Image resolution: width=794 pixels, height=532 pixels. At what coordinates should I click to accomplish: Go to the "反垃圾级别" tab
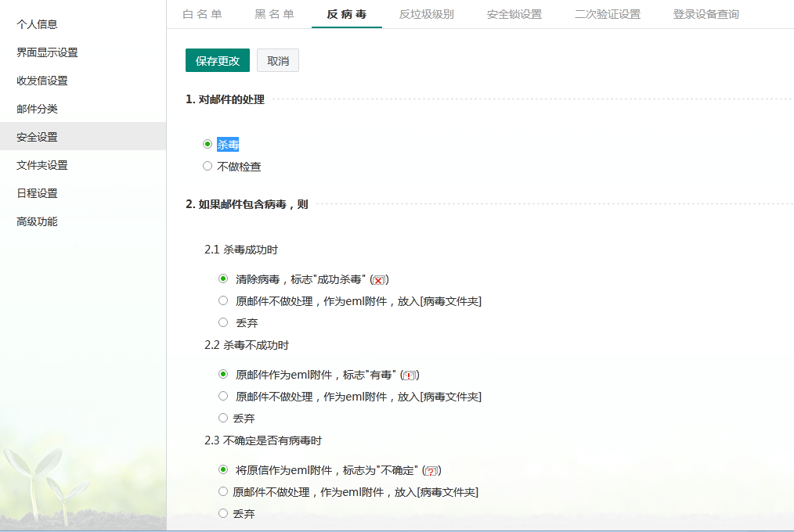[426, 14]
